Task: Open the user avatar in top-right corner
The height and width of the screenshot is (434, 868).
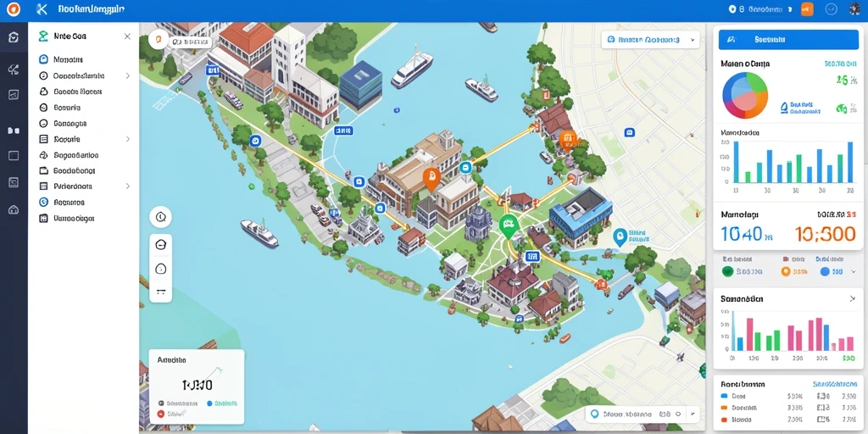Action: 854,9
